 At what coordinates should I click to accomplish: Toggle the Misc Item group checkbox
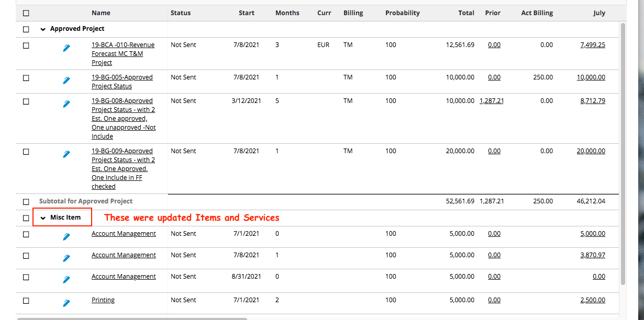[26, 219]
